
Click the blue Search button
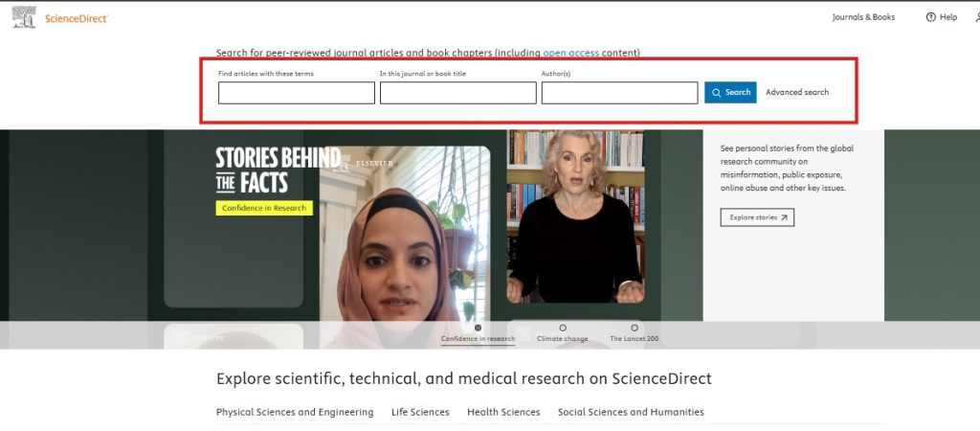click(730, 92)
